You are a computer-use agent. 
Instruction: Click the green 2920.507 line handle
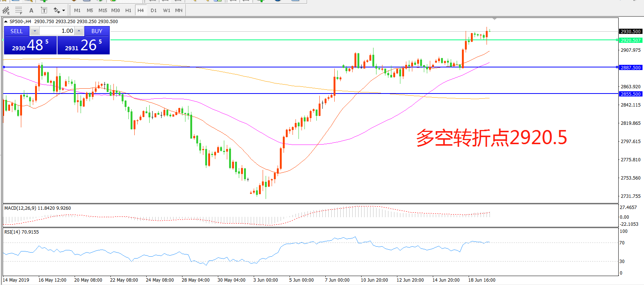(x=617, y=40)
